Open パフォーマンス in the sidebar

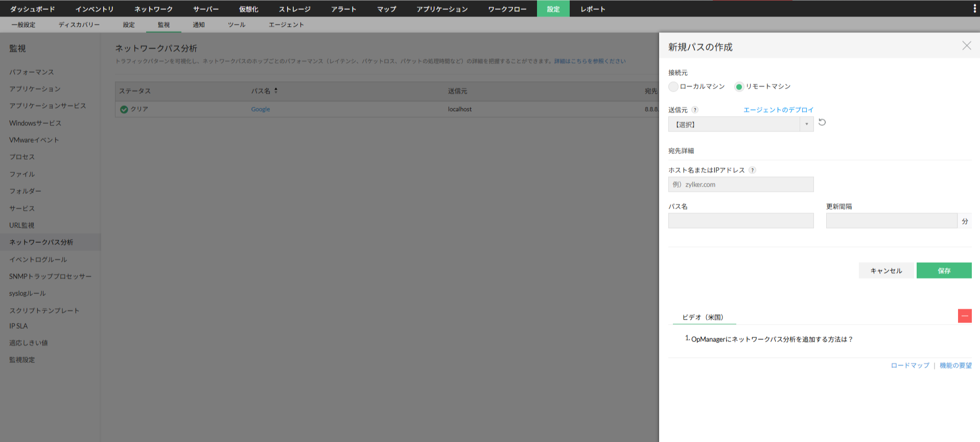(x=32, y=72)
